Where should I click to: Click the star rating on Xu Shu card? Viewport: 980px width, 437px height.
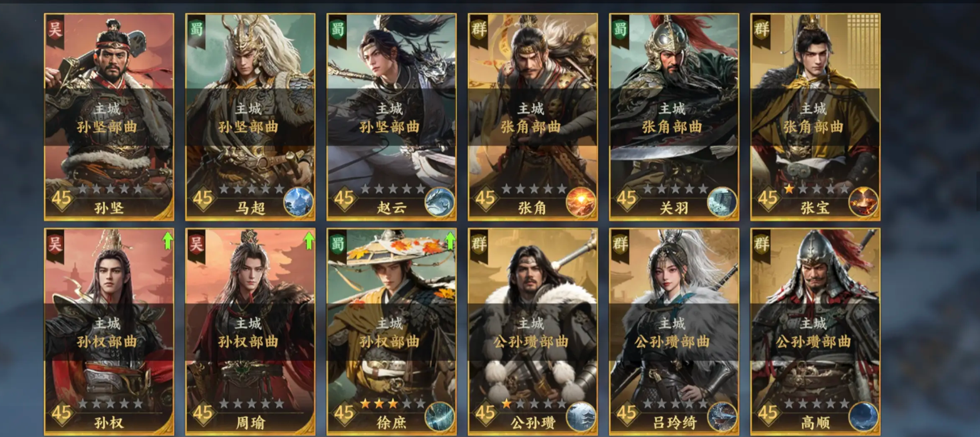coord(392,404)
